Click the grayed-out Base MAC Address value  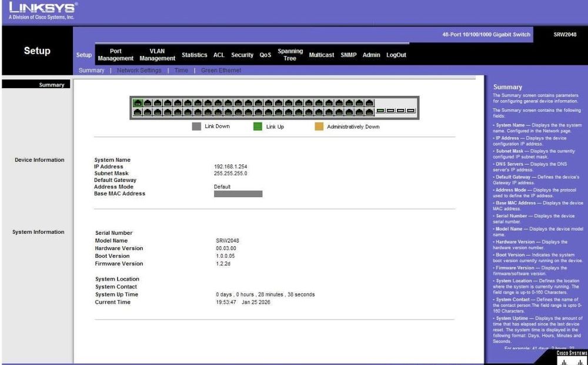(238, 194)
